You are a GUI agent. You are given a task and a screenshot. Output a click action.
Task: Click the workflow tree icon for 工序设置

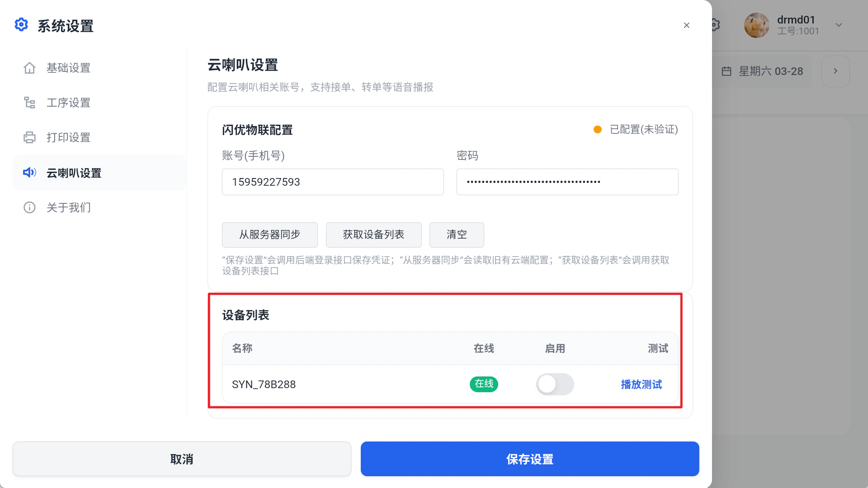(x=29, y=103)
